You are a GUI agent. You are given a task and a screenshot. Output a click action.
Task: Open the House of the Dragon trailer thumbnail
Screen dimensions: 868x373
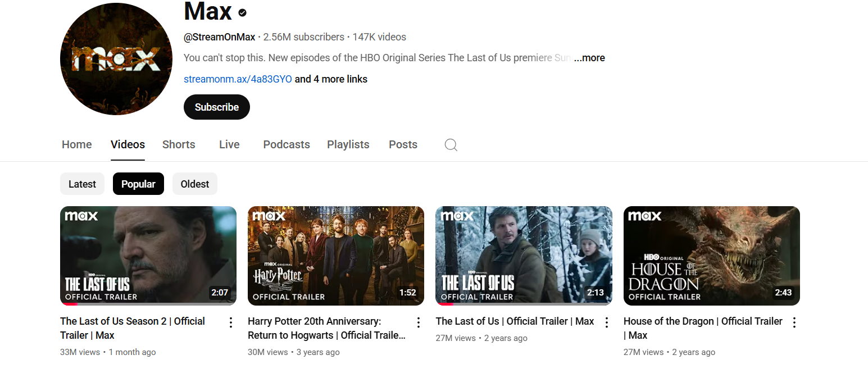coord(711,256)
